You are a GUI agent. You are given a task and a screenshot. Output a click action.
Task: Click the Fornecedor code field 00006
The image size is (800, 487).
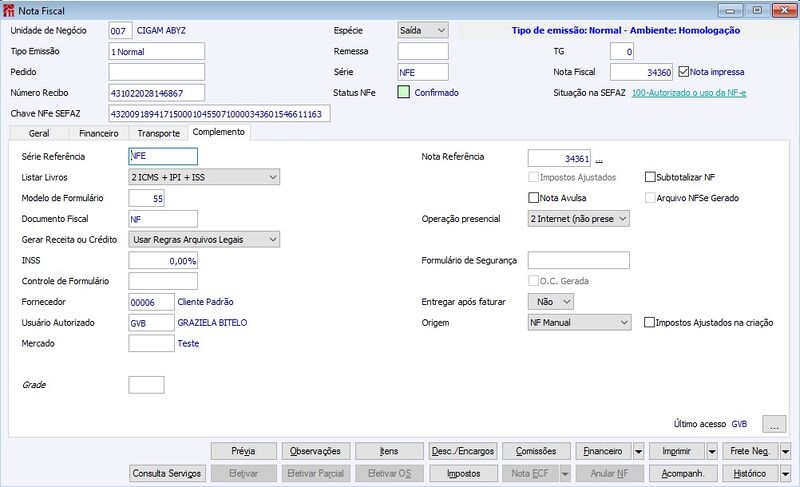tap(152, 302)
